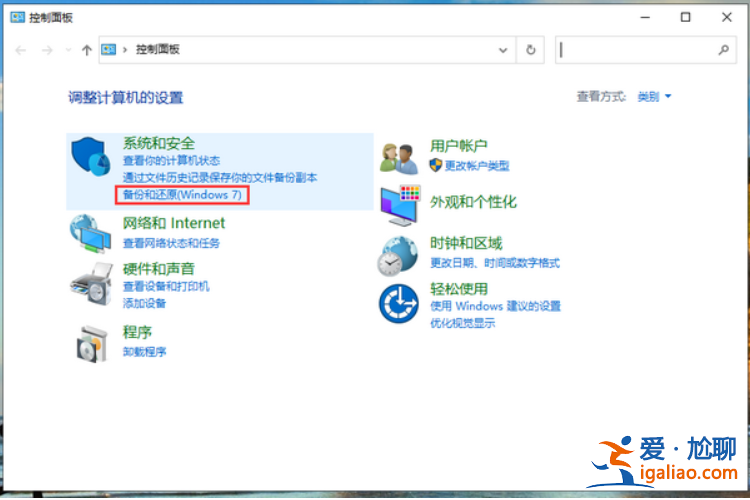Viewport: 750px width, 500px height.
Task: Open 通过文件历史记录保存你的文件备份副本 link
Action: 220,178
